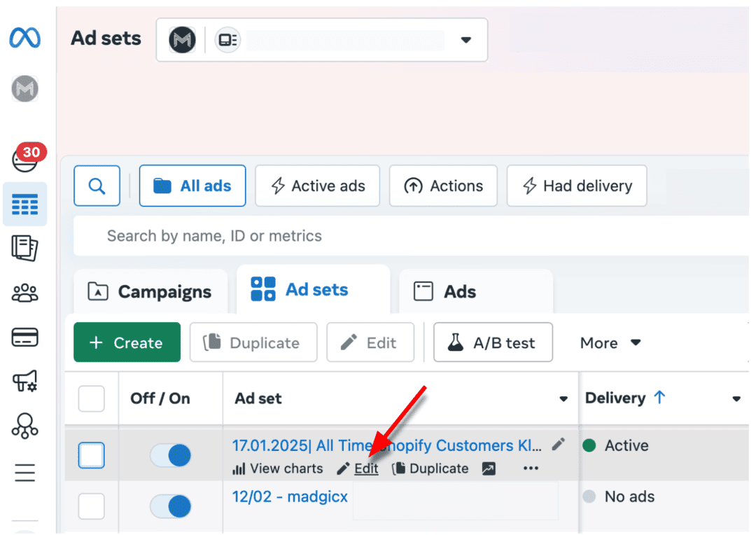
Task: Click the Active delivery status
Action: coord(616,445)
